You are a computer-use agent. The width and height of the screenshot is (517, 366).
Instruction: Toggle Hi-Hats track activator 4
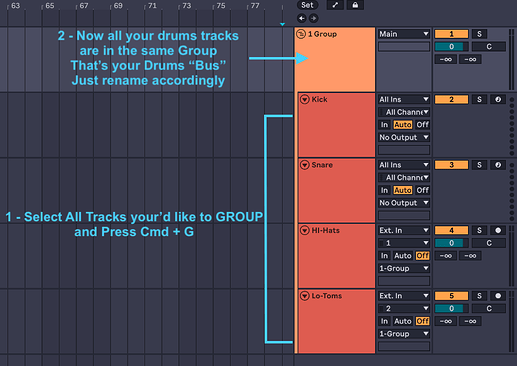pos(451,230)
